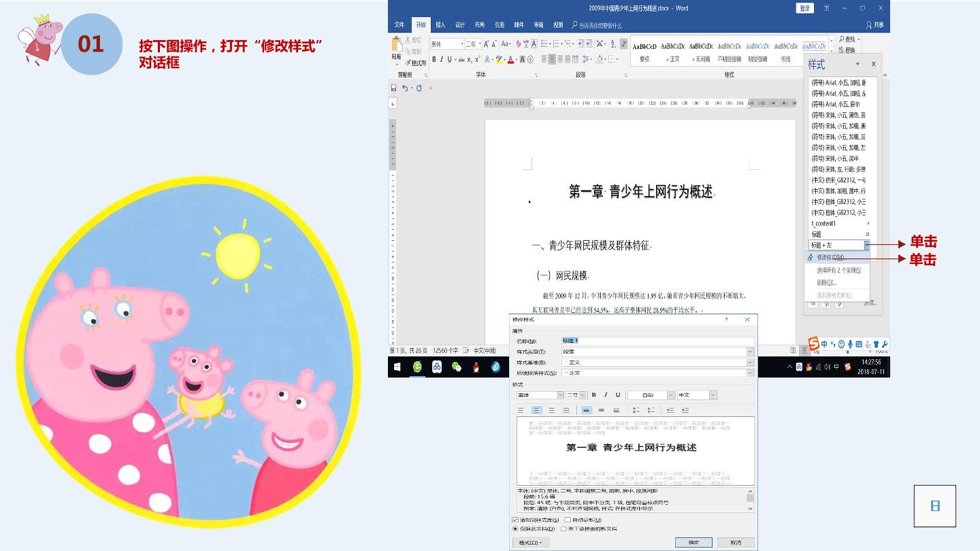Click the Windows Start button on taskbar
980x551 pixels.
click(x=397, y=367)
